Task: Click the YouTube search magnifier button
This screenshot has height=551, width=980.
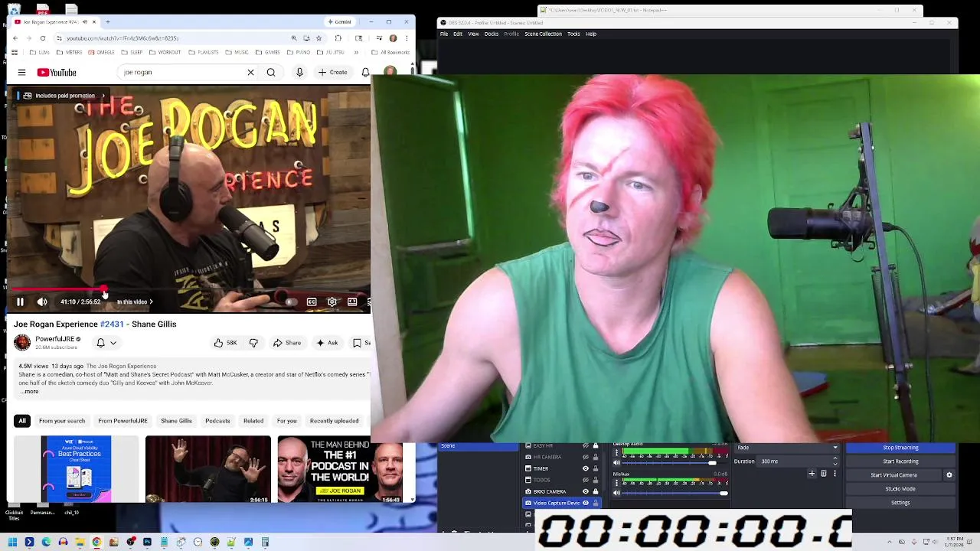Action: [271, 73]
